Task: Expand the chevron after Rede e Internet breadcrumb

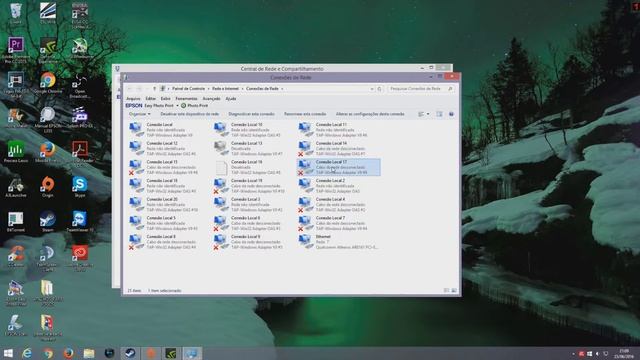Action: (x=242, y=89)
